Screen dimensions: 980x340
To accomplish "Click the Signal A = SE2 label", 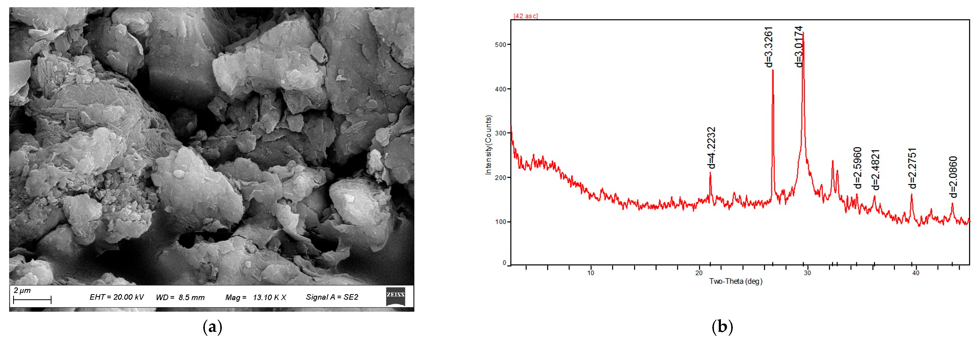I will click(332, 297).
